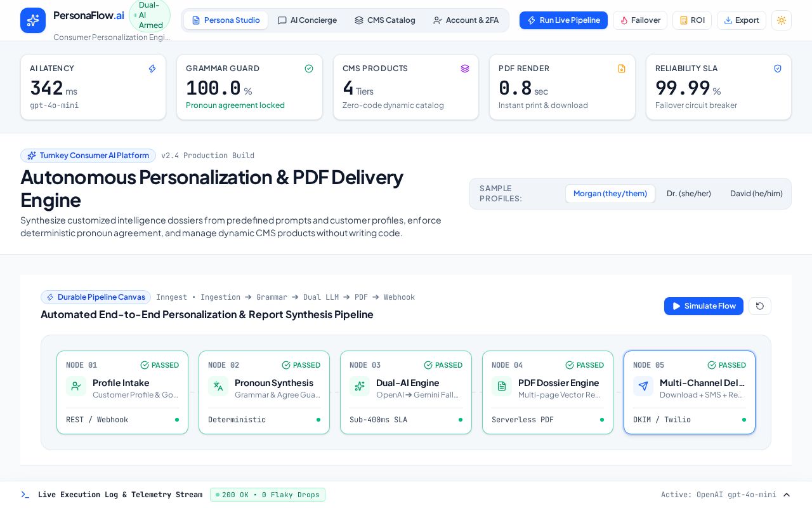
Task: Click the Node 04 PASSED check icon
Action: tap(570, 365)
